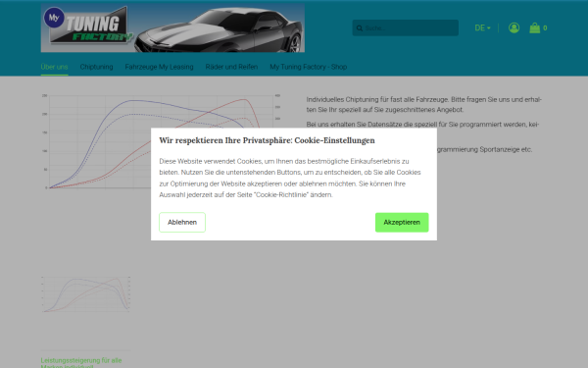Viewport: 588px width, 368px height.
Task: Decline cookies with Ablehnen button
Action: pyautogui.click(x=182, y=223)
